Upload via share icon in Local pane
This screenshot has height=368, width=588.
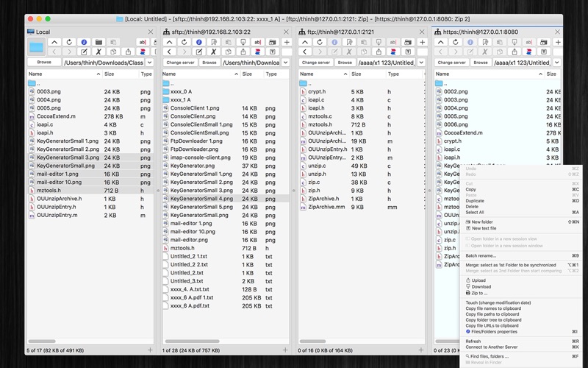coord(128,52)
